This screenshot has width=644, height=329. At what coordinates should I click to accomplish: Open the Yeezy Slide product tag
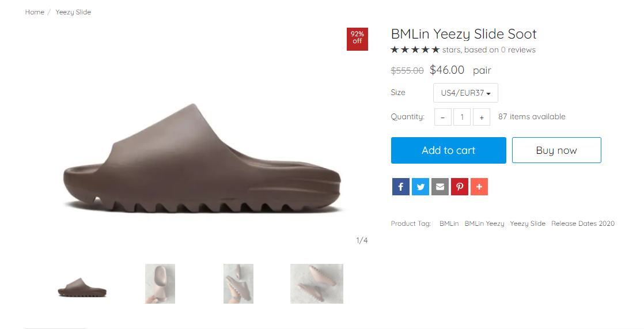point(528,224)
